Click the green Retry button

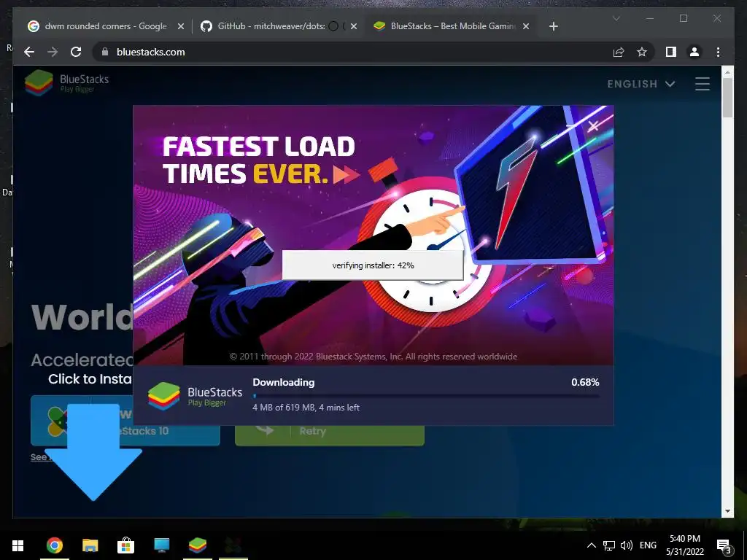330,431
